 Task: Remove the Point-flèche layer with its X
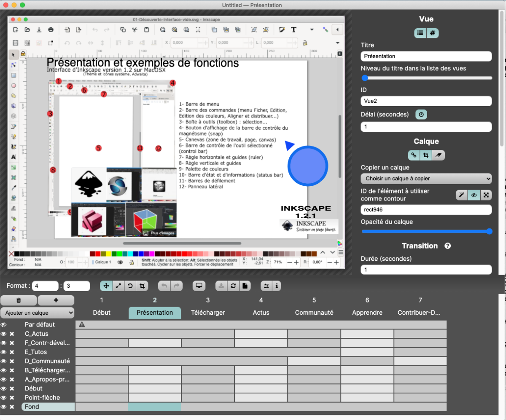pos(12,398)
